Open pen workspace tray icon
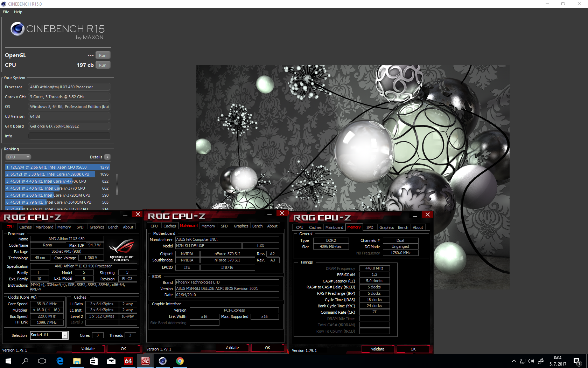The width and height of the screenshot is (588, 368). coord(540,361)
